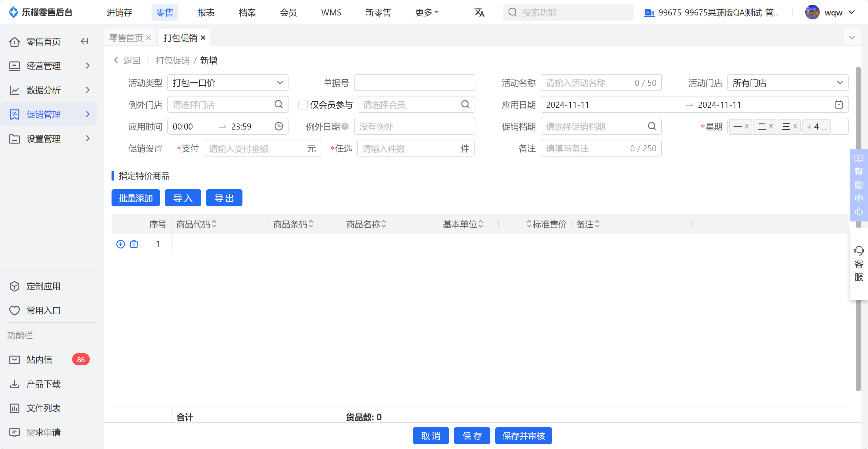Screen dimensions: 868x449
Task: Click the 经营管理 monitor icon
Action: point(15,66)
